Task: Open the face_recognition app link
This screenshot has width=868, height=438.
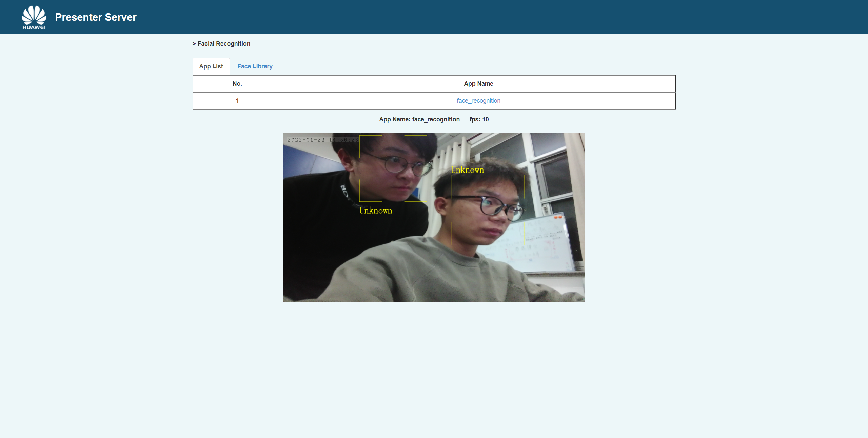Action: [478, 101]
